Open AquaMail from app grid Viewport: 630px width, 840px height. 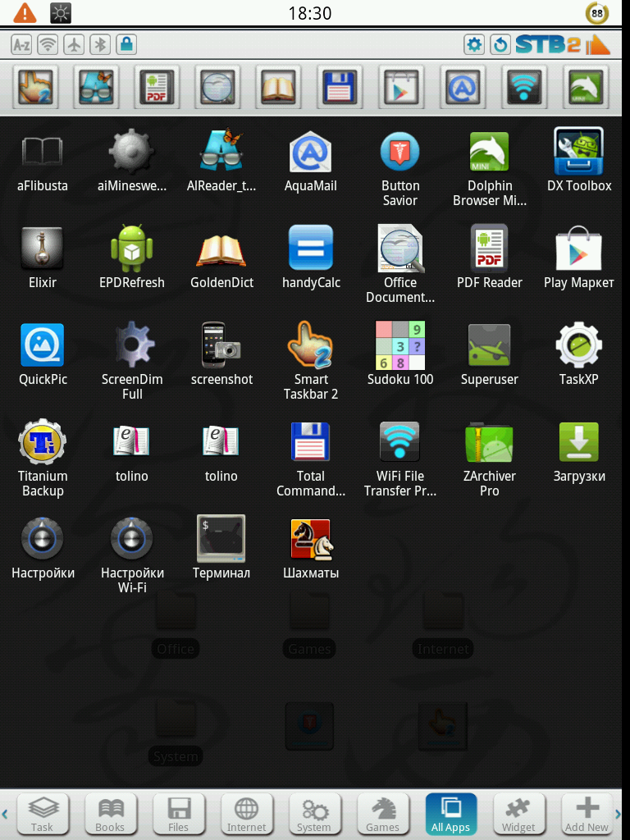point(311,161)
